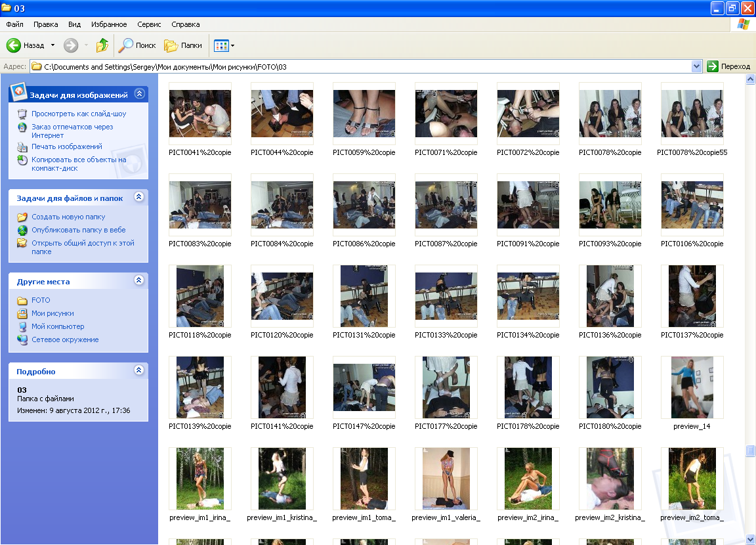Click 'Мой компьютер' link

(58, 326)
